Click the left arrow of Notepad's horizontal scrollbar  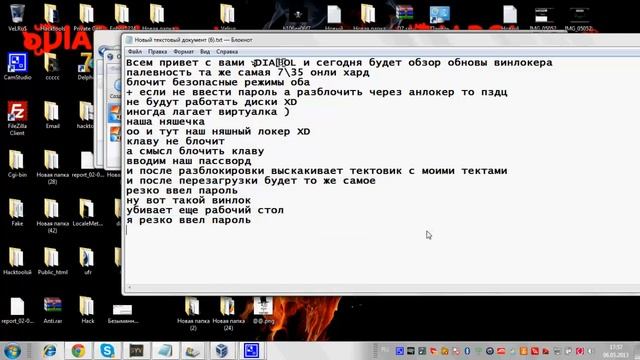[x=129, y=288]
